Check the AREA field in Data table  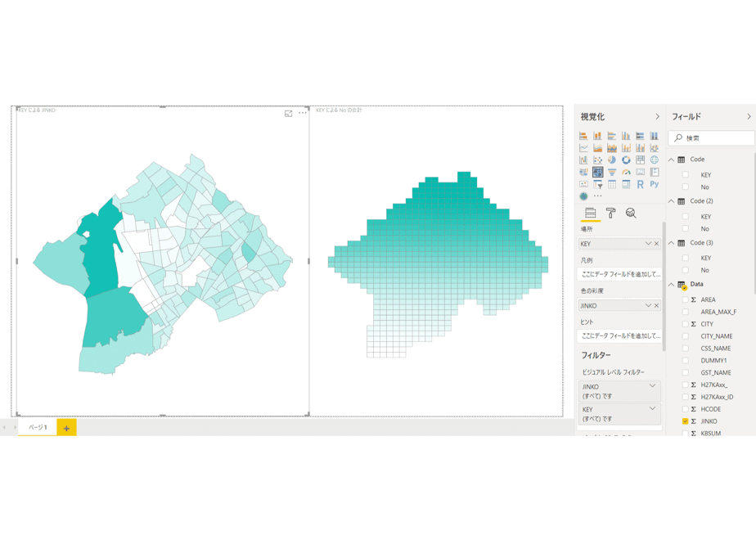(685, 299)
